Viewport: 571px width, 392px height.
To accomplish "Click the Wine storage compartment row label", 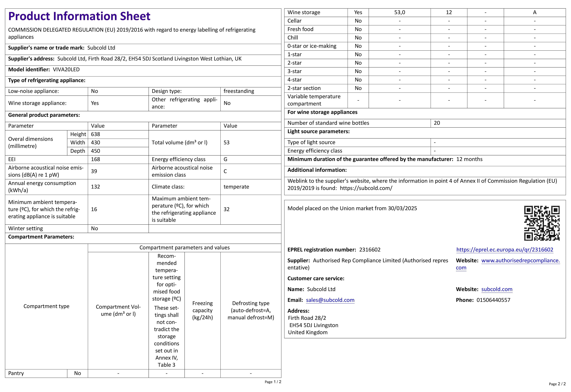I will pos(304,12).
